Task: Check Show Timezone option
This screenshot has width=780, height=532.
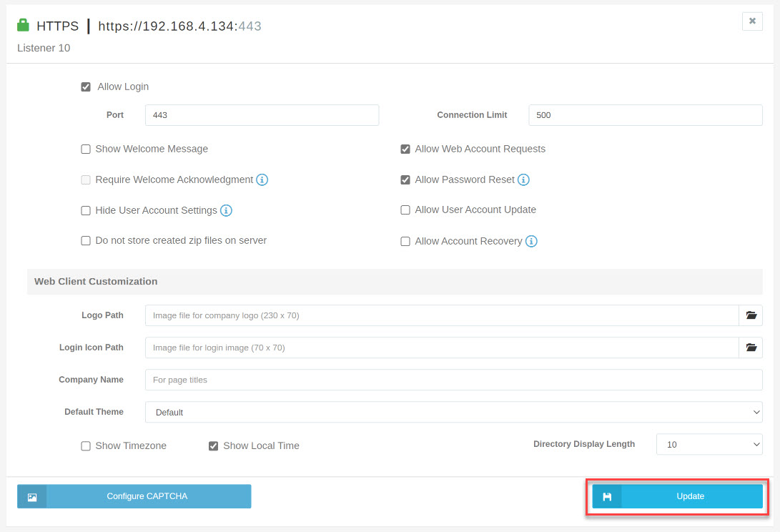Action: coord(86,446)
